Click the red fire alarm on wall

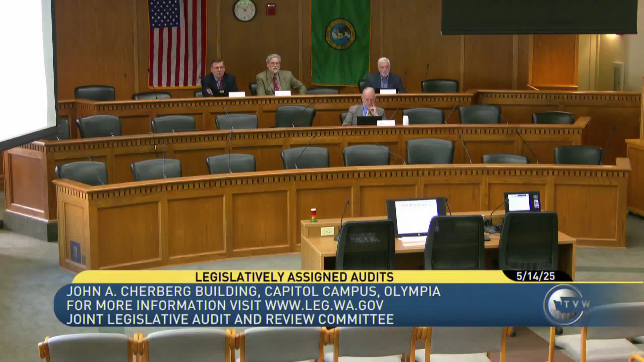(x=271, y=9)
